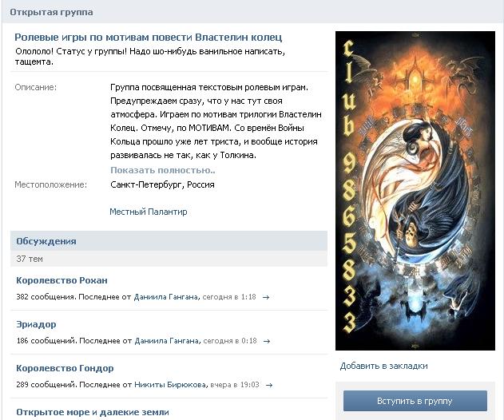
Task: Click the 'Описание:' field label
Action: [36, 87]
